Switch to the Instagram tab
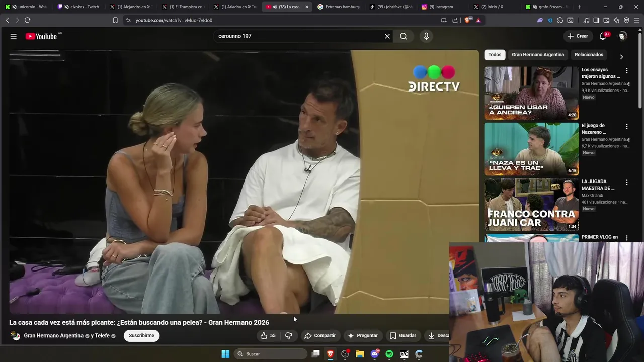This screenshot has width=644, height=362. pyautogui.click(x=442, y=7)
